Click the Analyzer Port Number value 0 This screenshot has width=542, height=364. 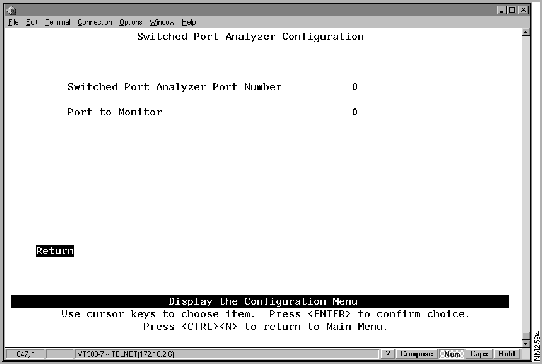pyautogui.click(x=355, y=86)
